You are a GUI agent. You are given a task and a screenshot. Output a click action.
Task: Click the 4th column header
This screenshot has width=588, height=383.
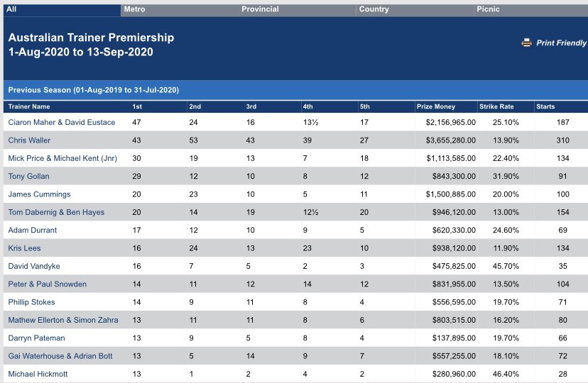pyautogui.click(x=307, y=106)
